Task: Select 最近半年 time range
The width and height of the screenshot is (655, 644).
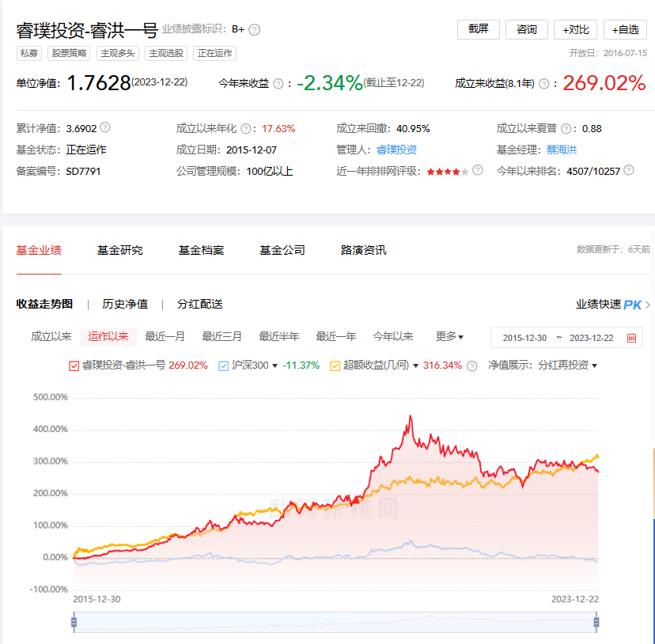Action: [x=279, y=336]
